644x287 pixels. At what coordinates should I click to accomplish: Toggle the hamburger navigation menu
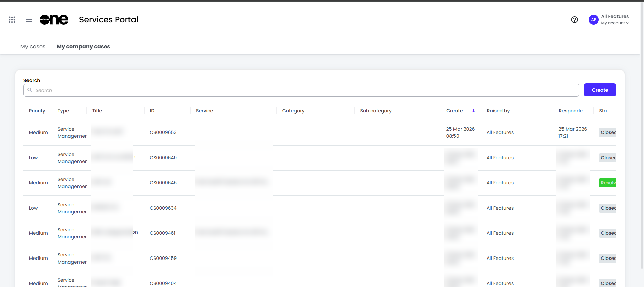[x=29, y=20]
